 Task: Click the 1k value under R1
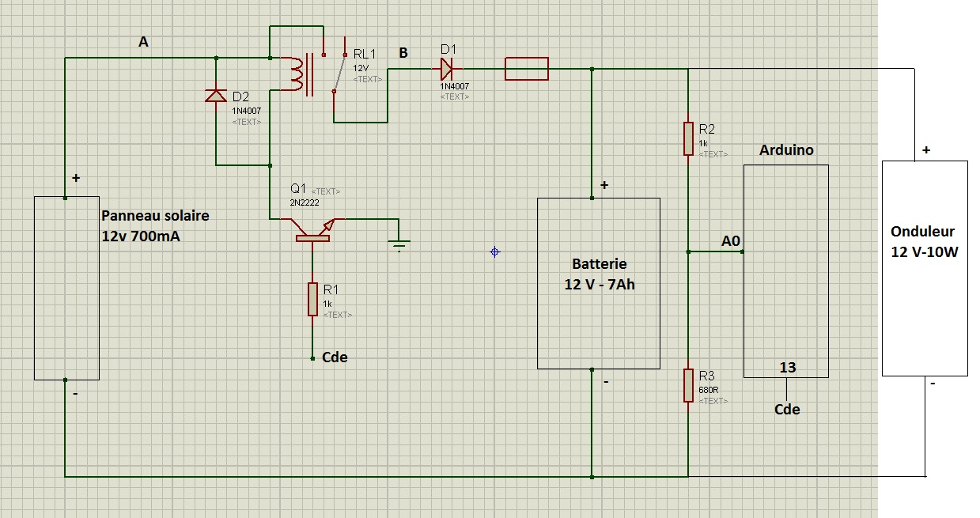click(327, 304)
